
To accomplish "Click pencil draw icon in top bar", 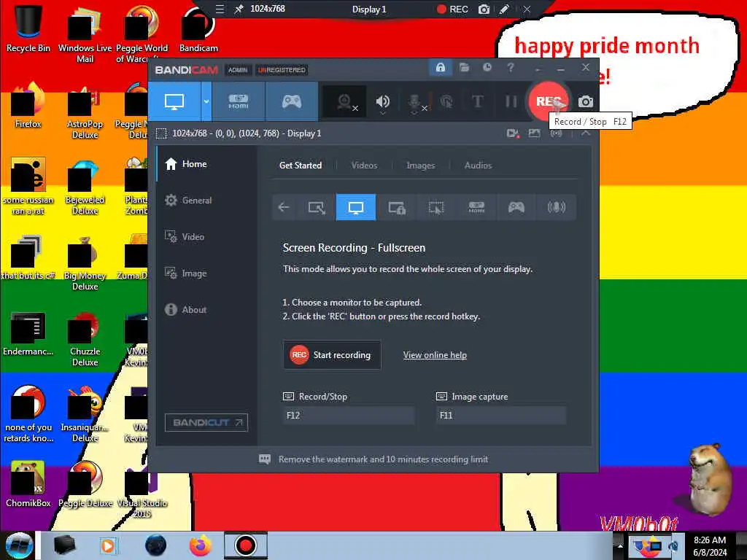I will coord(505,9).
